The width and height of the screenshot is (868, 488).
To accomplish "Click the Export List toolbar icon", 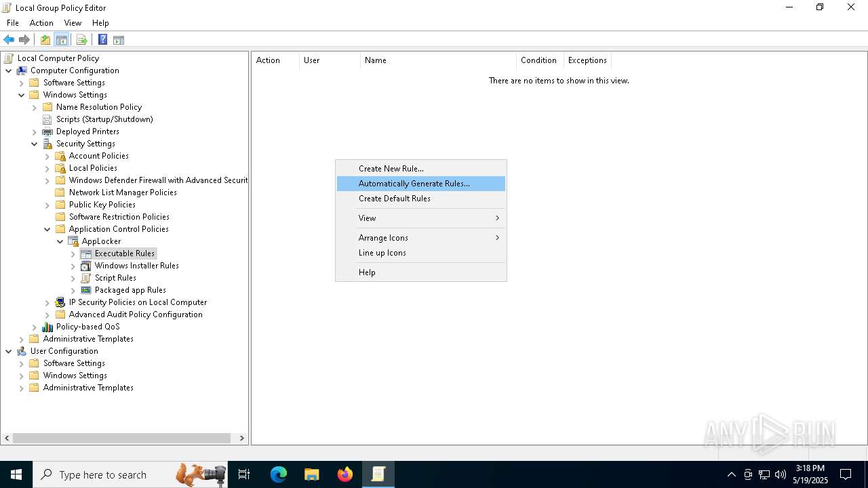I will pos(82,40).
